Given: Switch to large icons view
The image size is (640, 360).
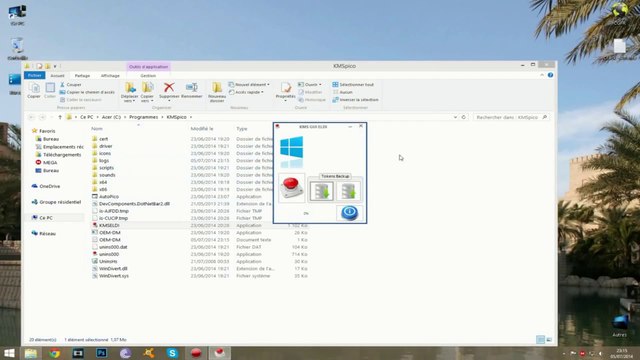Looking at the screenshot, I should pos(549,340).
